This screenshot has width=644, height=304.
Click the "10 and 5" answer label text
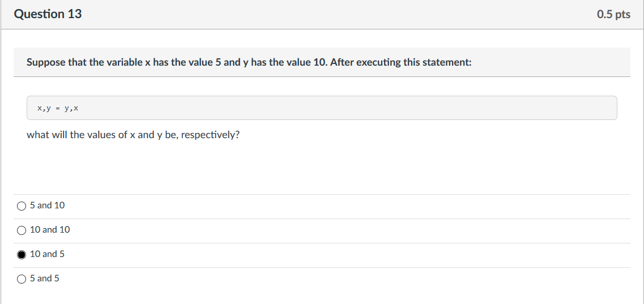click(x=47, y=254)
